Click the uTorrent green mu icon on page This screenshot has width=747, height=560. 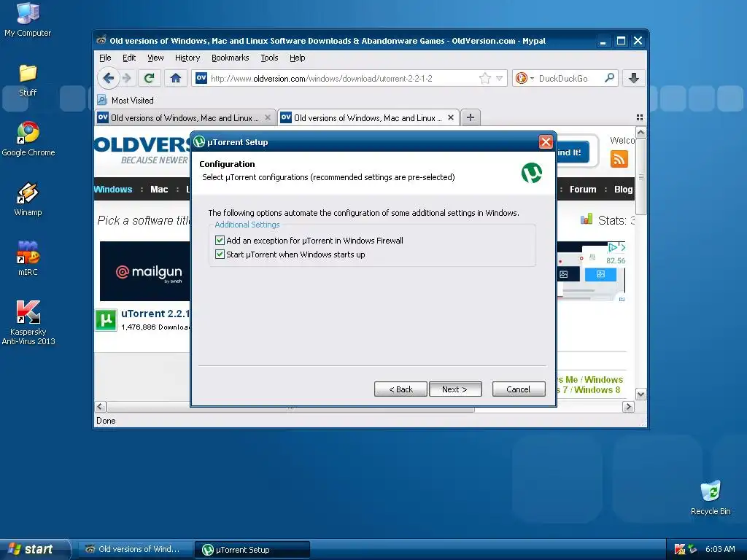point(106,319)
